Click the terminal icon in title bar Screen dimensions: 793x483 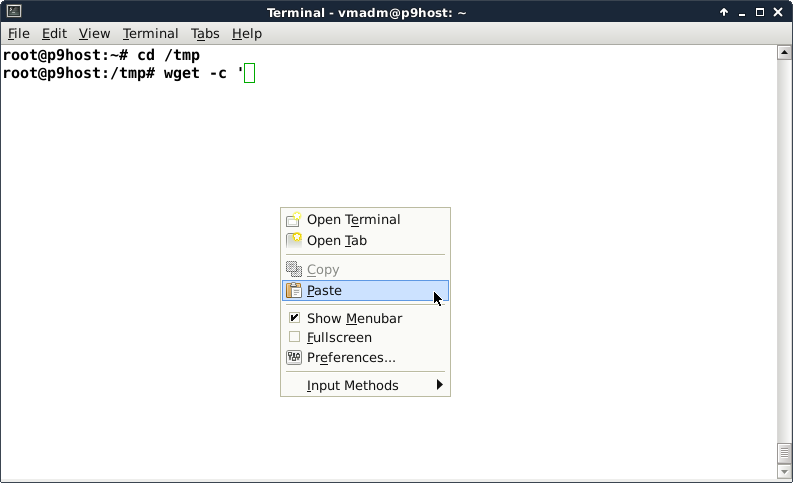click(11, 12)
